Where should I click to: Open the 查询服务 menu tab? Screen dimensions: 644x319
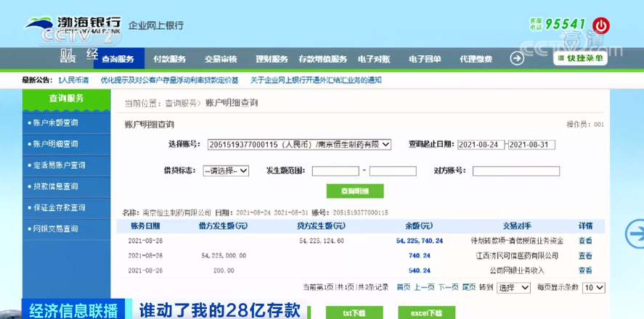click(x=118, y=59)
